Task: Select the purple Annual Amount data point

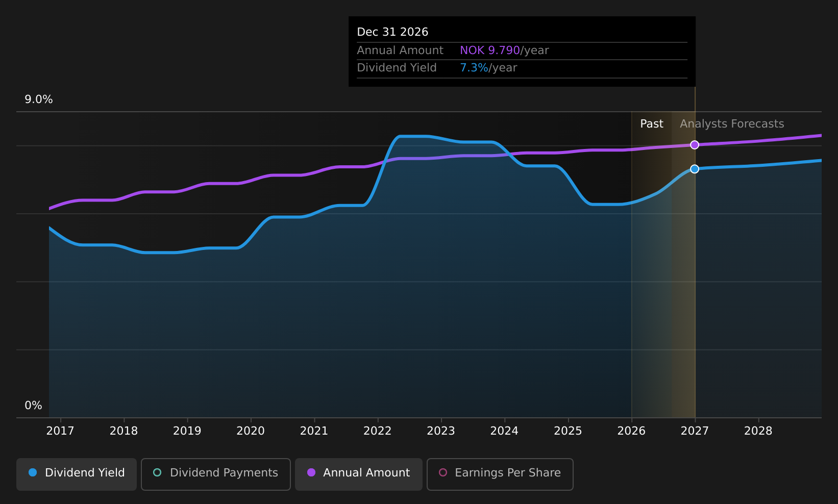Action: click(x=695, y=145)
